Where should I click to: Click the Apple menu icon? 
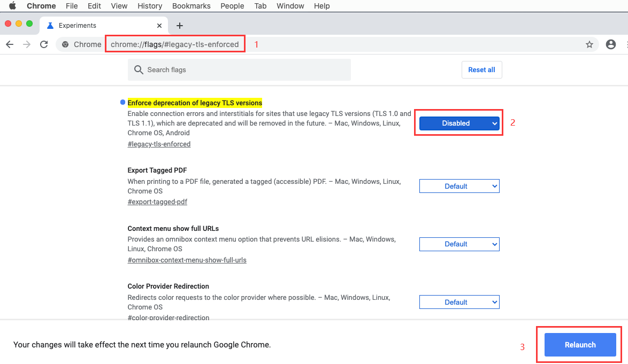(12, 6)
